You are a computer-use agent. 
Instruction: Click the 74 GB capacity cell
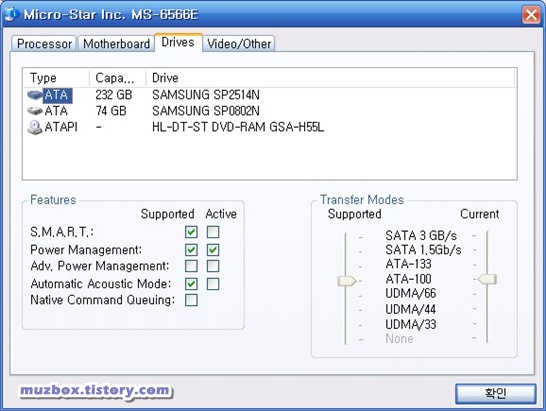click(111, 111)
